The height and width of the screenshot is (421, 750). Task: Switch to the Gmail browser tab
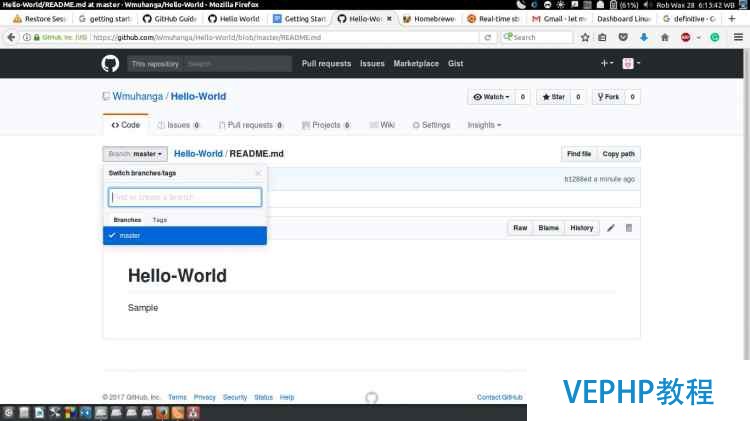click(559, 19)
